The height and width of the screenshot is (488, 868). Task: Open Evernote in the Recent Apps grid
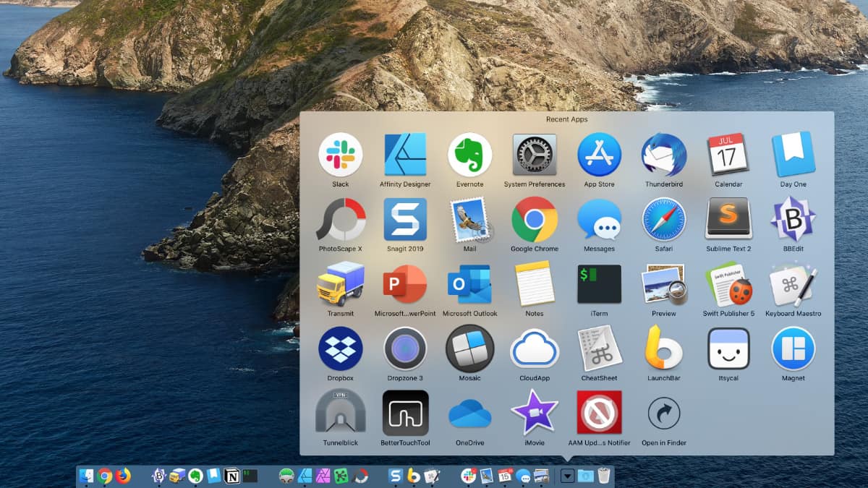point(470,155)
